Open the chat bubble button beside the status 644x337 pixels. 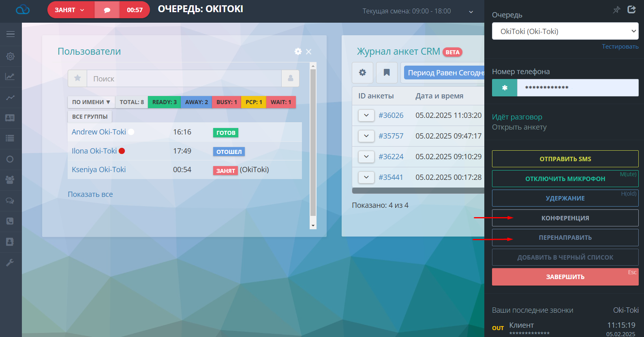click(107, 10)
